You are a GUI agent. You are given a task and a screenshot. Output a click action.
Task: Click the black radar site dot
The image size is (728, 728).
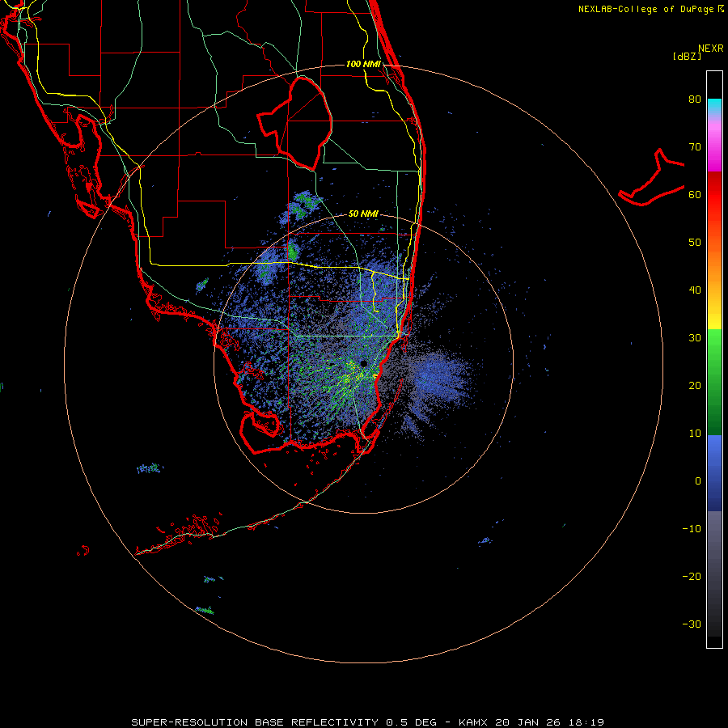[363, 363]
